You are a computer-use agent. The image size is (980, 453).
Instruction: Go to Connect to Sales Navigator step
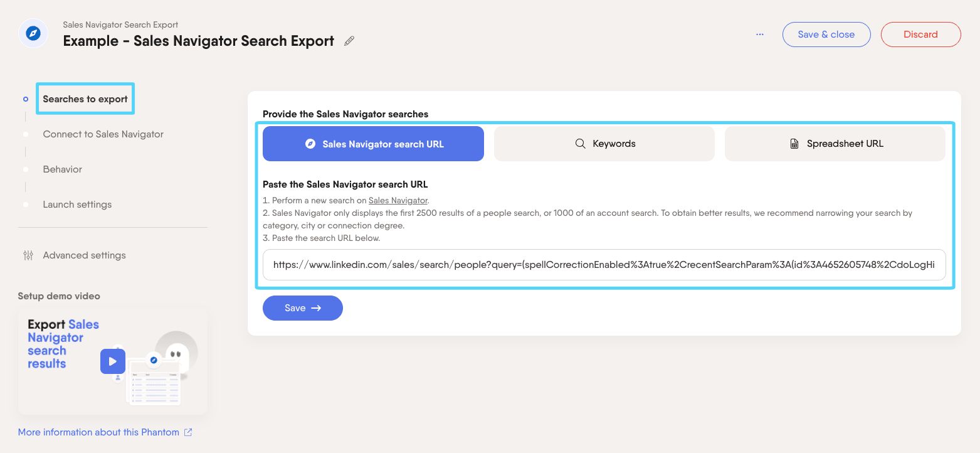103,134
